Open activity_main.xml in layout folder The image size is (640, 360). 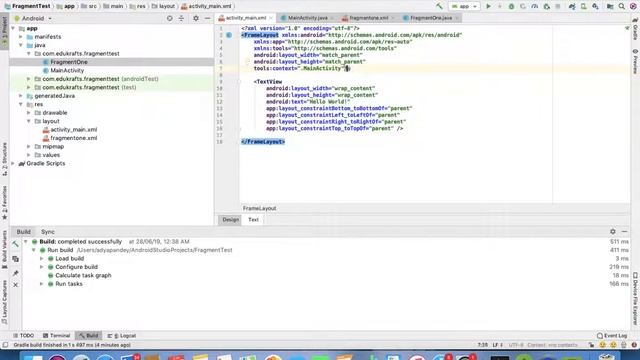coord(73,130)
